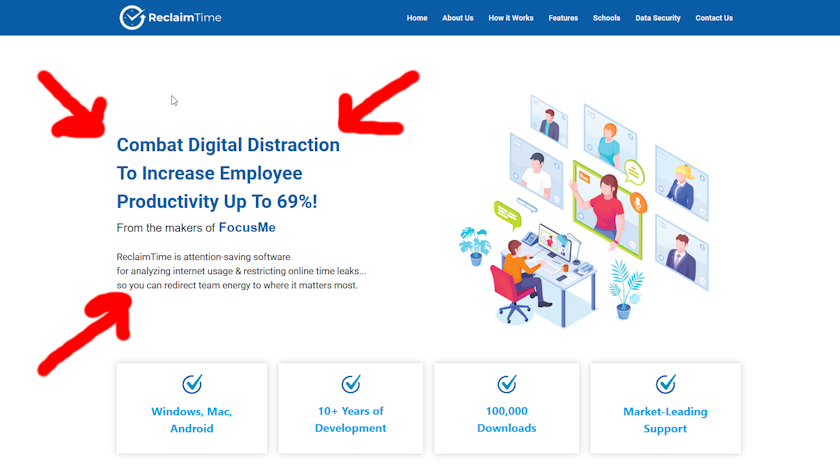Click checkmark icon above Market-Leading Support
The width and height of the screenshot is (840, 475).
(x=665, y=383)
